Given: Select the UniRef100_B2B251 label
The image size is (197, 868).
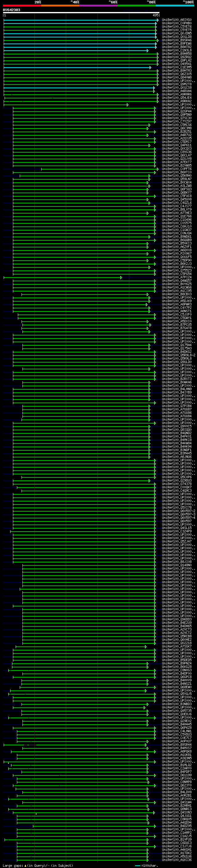Looking at the screenshot, I should click(x=177, y=131).
